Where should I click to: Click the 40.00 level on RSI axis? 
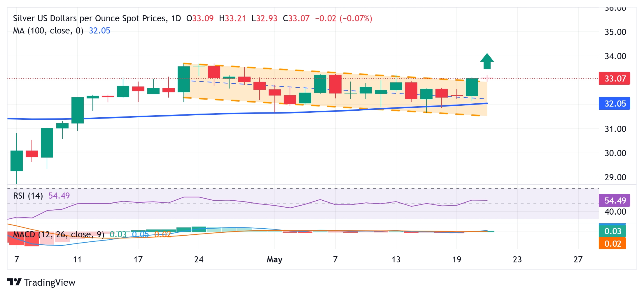(x=615, y=212)
